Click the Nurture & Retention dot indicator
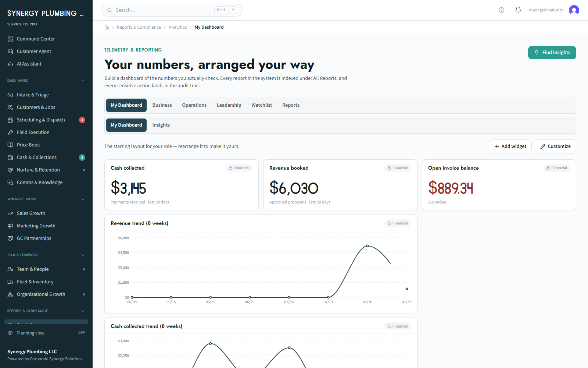Image resolution: width=588 pixels, height=368 pixels. (84, 170)
